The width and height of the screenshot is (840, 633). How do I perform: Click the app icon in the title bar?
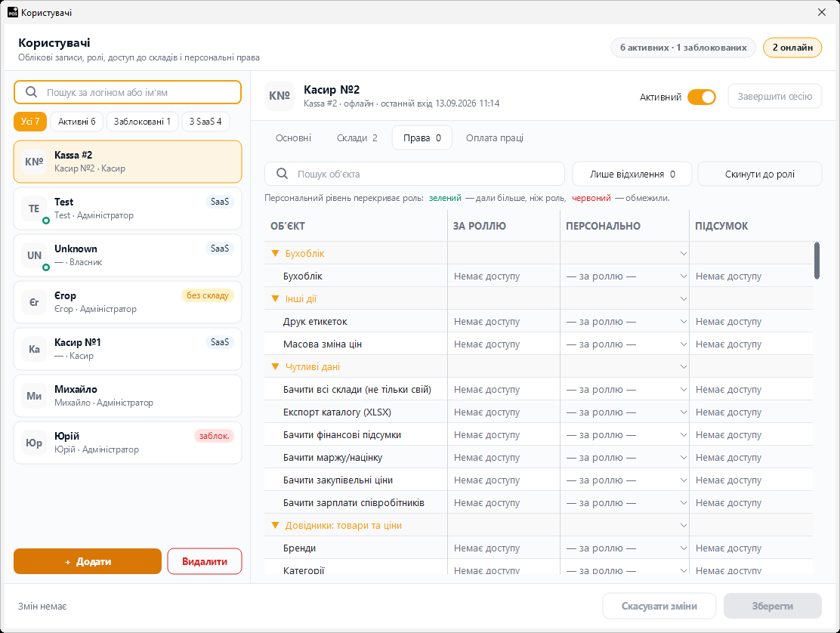12,12
